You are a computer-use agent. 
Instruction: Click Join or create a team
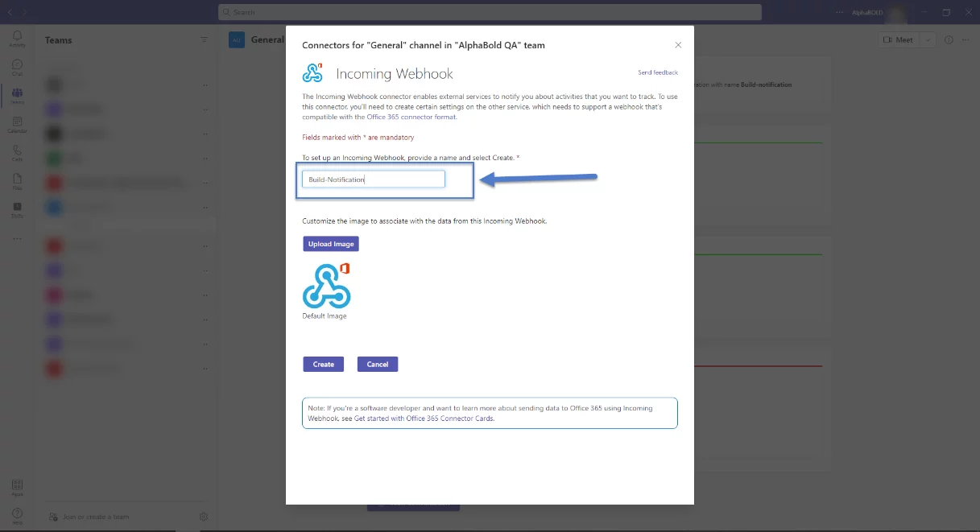click(89, 517)
